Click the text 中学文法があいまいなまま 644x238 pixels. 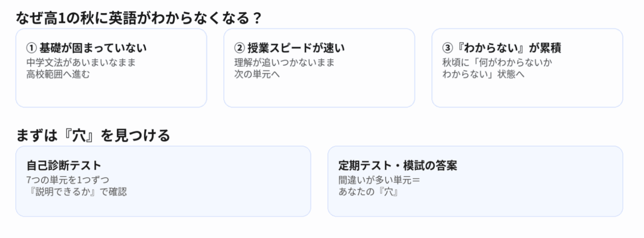[x=81, y=62]
